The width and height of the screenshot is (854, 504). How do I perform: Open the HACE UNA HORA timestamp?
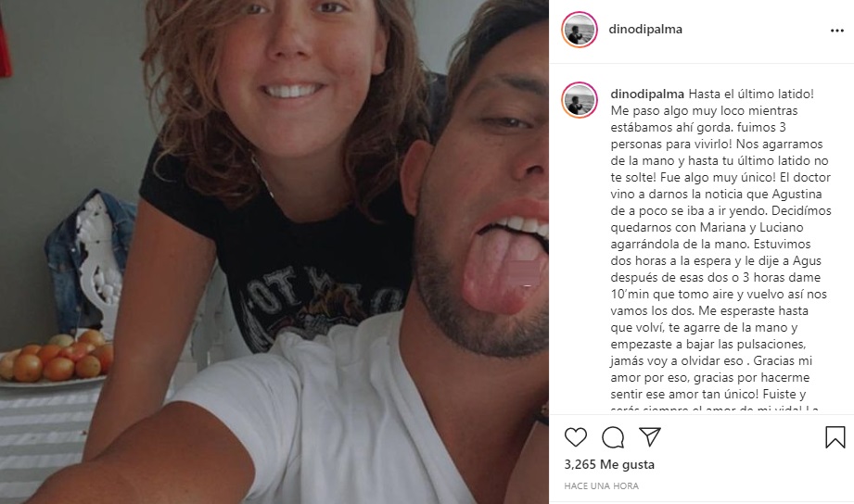601,485
